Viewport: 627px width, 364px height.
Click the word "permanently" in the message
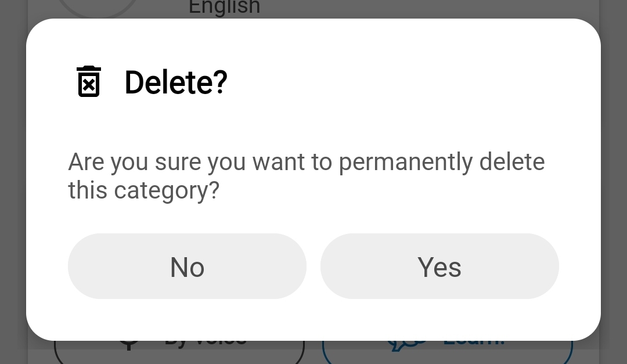coord(405,162)
